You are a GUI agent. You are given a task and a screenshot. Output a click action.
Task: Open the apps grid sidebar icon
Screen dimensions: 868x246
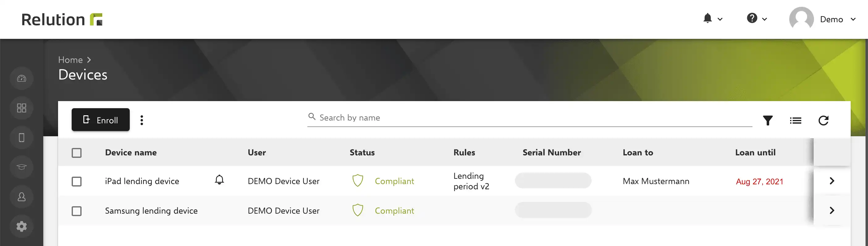click(22, 108)
